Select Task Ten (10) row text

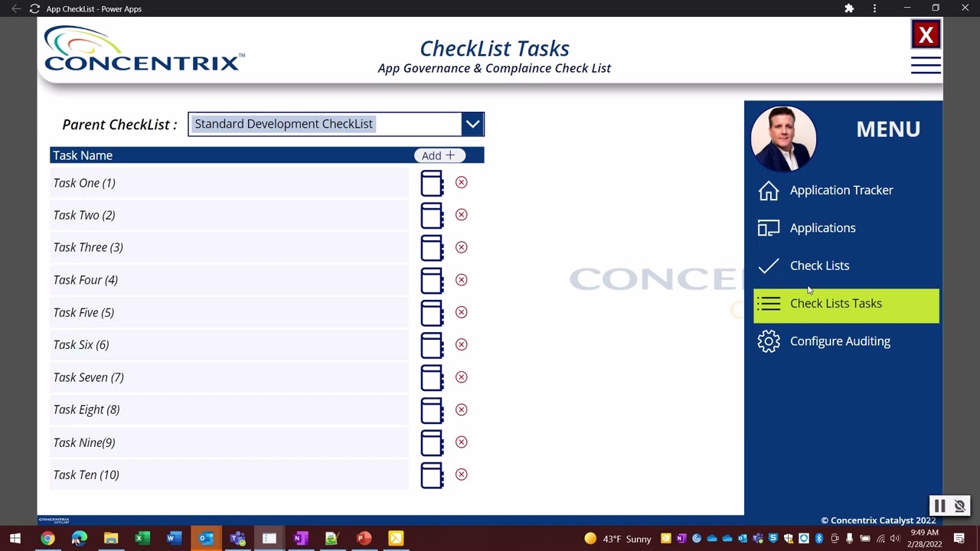point(86,474)
